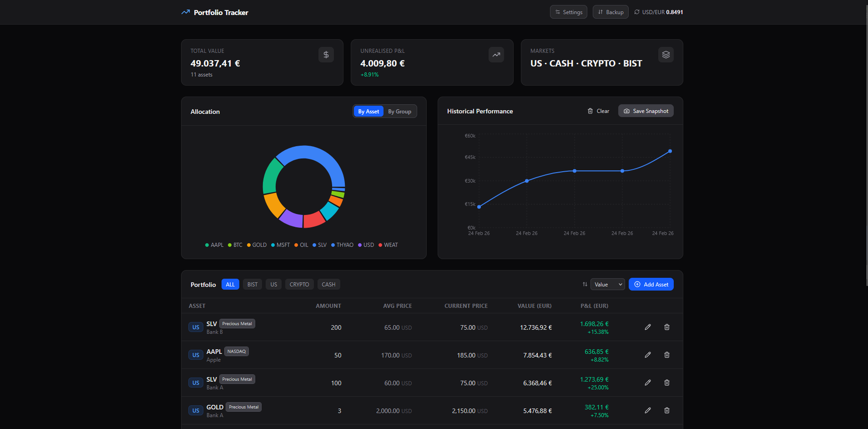Screen dimensions: 868x429
Task: Click the Add Asset button
Action: point(651,284)
